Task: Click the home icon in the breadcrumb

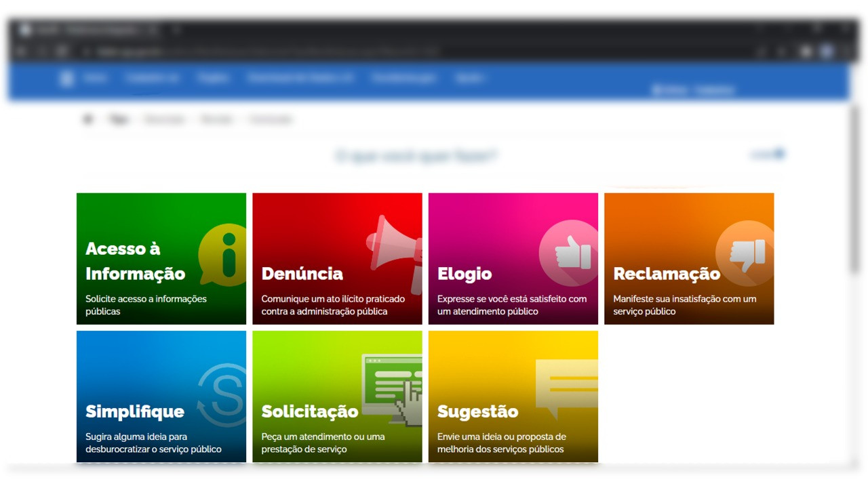Action: point(88,119)
